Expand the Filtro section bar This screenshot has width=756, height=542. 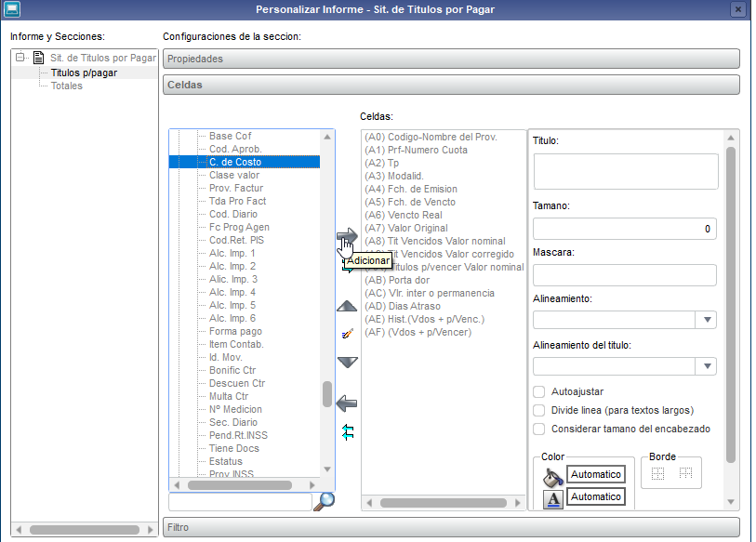click(x=451, y=527)
